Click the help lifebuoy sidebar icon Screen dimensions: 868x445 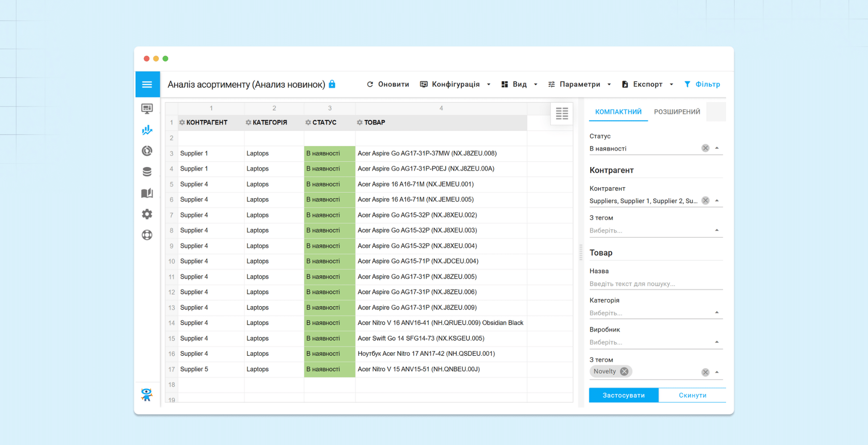coord(147,235)
